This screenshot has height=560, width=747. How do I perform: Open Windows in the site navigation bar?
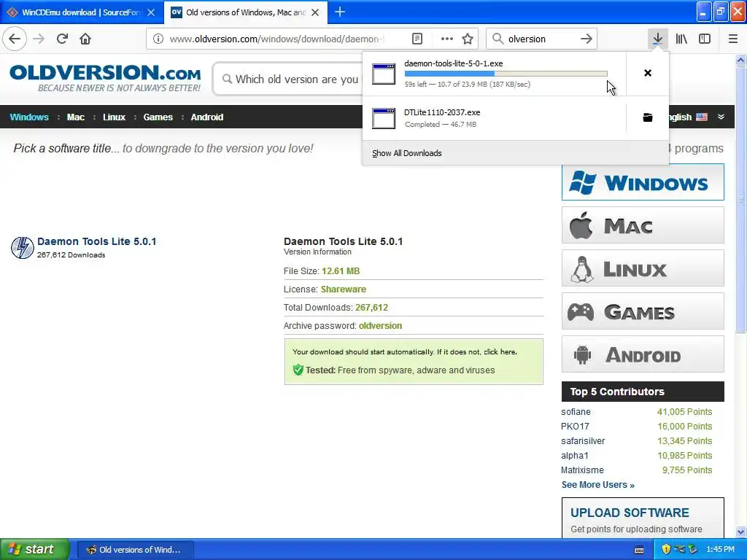pos(29,117)
